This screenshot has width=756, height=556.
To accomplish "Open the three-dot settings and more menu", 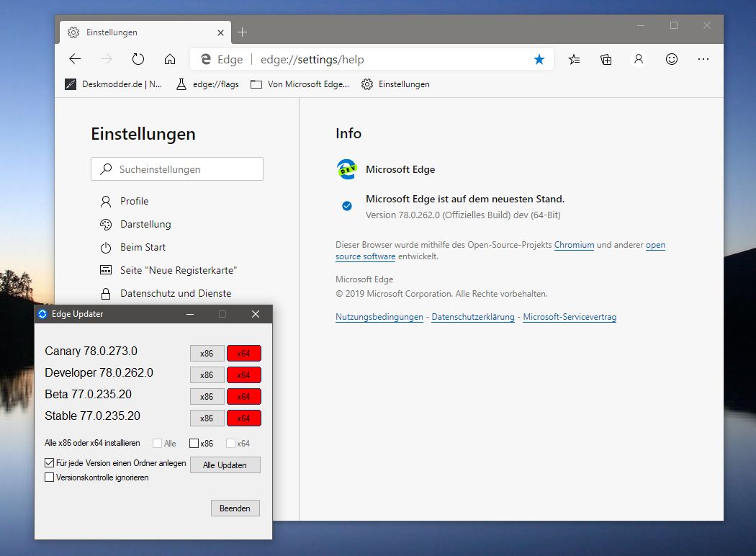I will [x=703, y=59].
